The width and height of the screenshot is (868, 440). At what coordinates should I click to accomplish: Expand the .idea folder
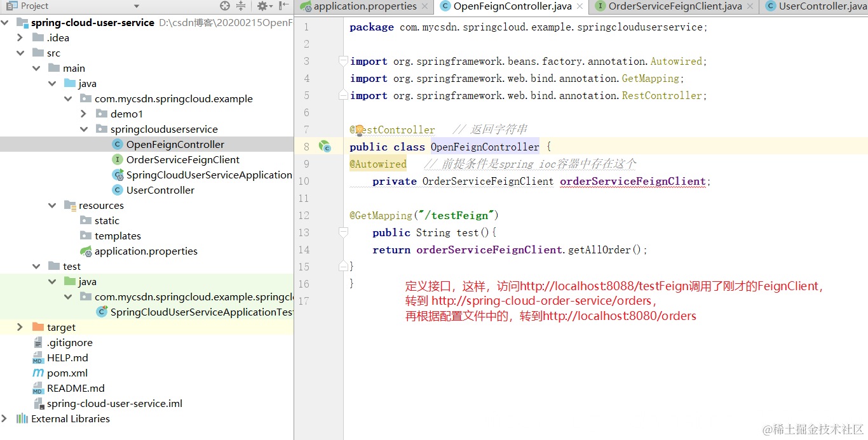point(20,38)
